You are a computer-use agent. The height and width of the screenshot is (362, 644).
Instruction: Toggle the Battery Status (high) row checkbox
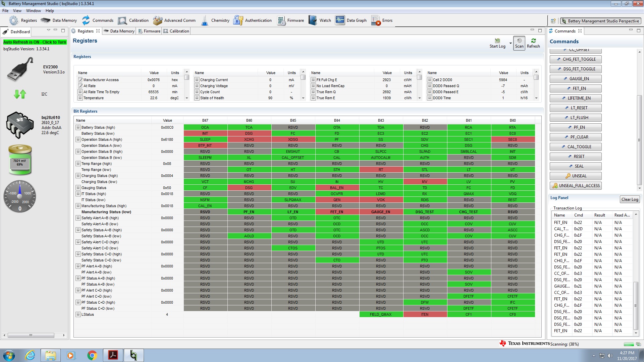(78, 127)
